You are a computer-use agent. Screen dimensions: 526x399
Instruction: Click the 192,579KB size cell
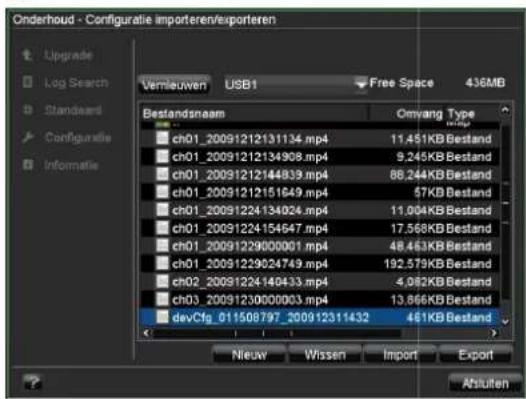pos(414,264)
